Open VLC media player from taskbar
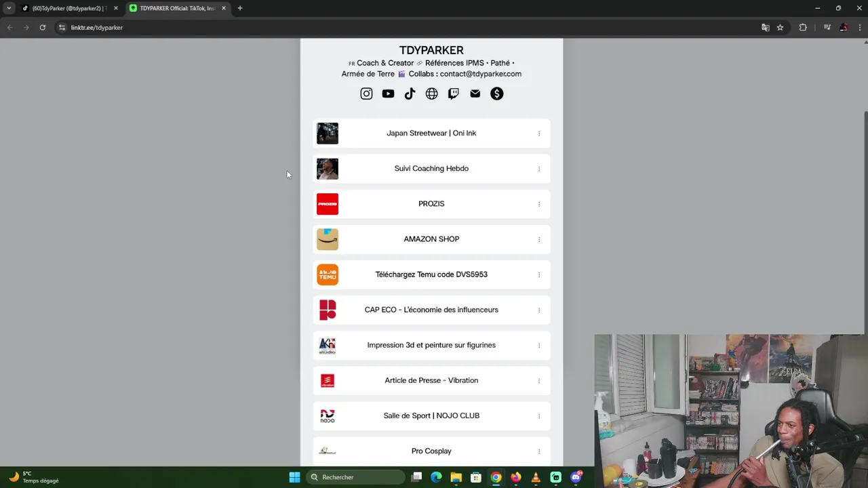 pos(536,477)
